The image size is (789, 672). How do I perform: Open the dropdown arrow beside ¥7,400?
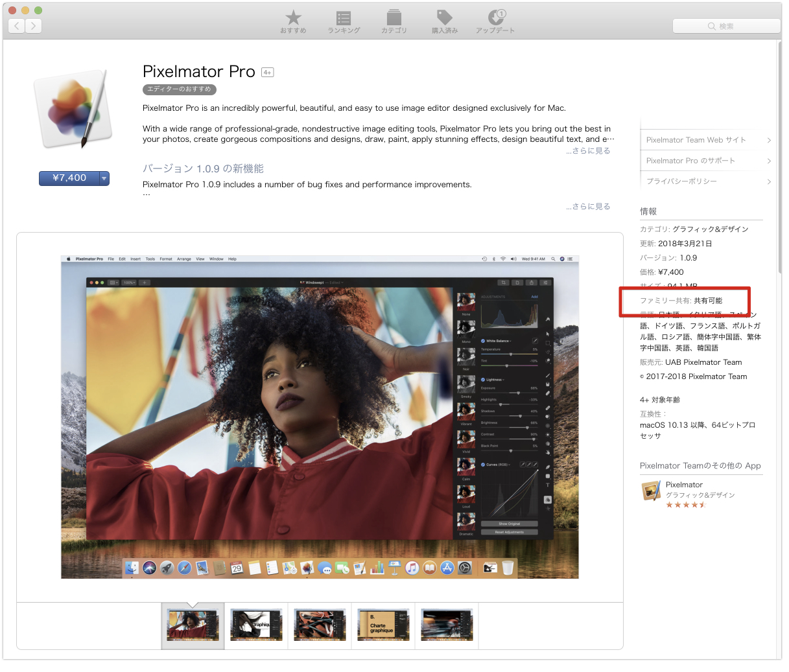point(104,178)
